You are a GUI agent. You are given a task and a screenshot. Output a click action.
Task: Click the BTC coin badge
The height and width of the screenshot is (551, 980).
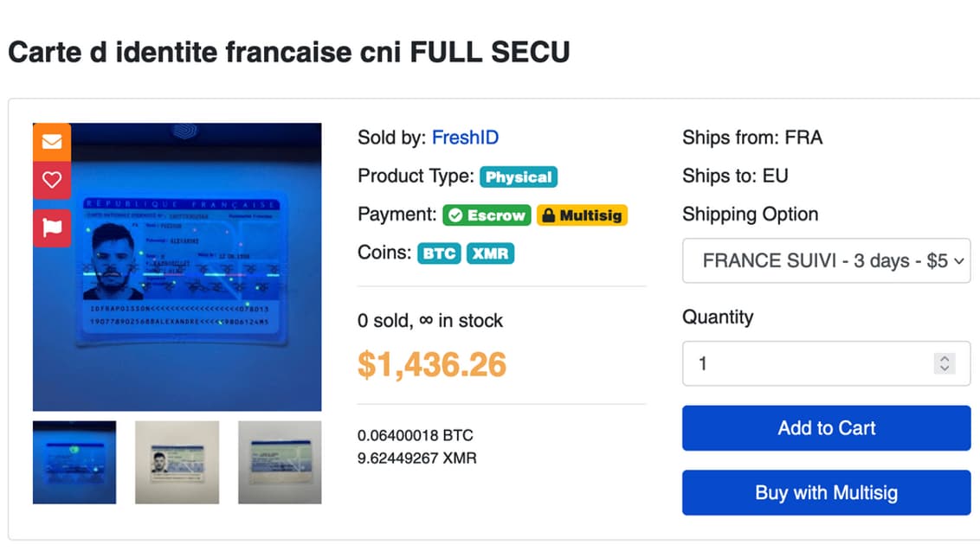click(x=439, y=253)
